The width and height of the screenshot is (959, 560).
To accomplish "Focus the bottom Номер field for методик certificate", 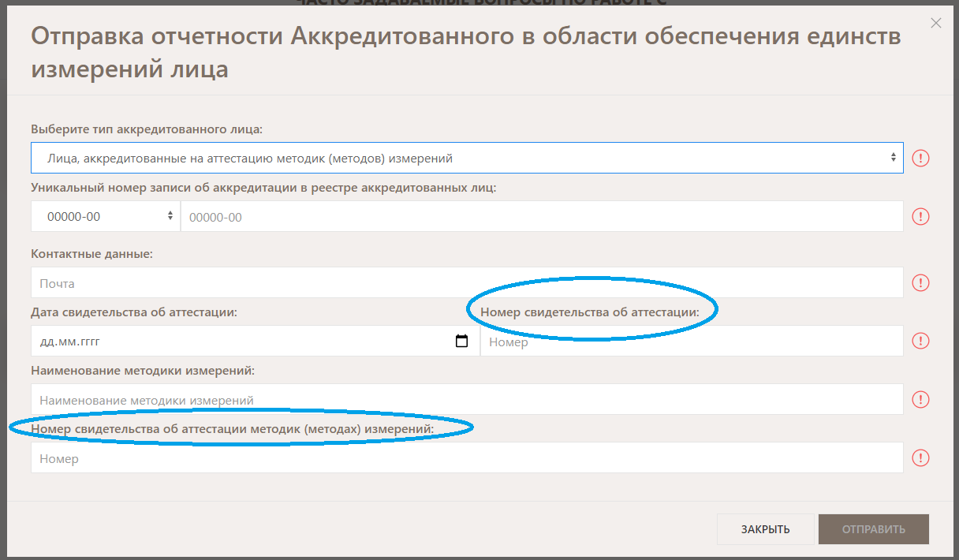I will point(466,457).
